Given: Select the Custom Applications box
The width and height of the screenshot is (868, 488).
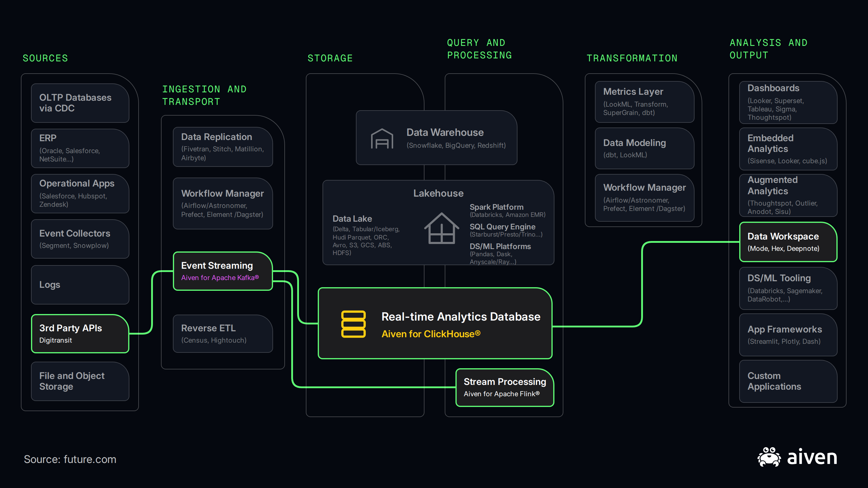Looking at the screenshot, I should (788, 381).
